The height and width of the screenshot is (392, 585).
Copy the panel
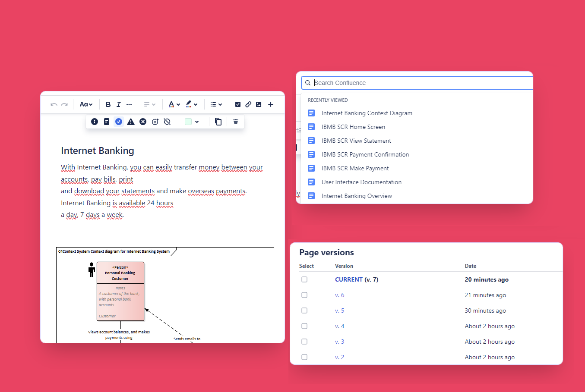point(218,122)
